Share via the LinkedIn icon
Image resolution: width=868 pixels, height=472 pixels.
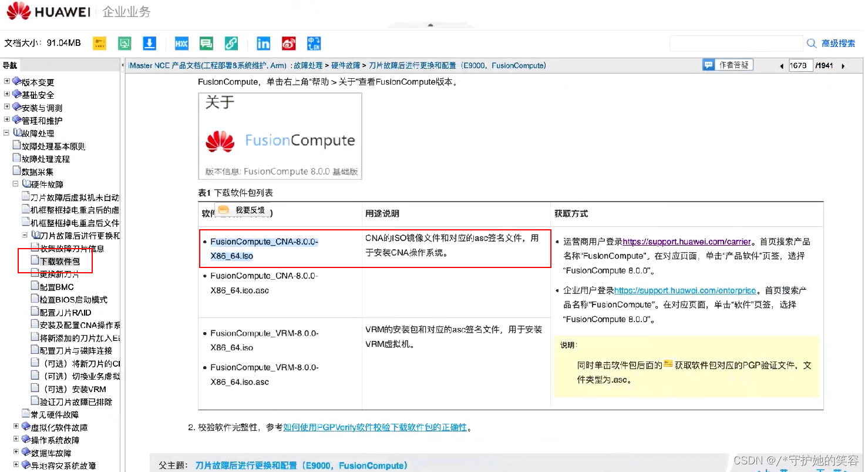coord(263,43)
